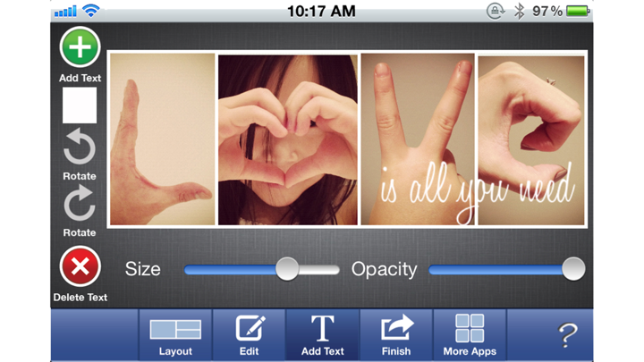
Task: Select the curled hand with ring photo
Action: point(531,140)
